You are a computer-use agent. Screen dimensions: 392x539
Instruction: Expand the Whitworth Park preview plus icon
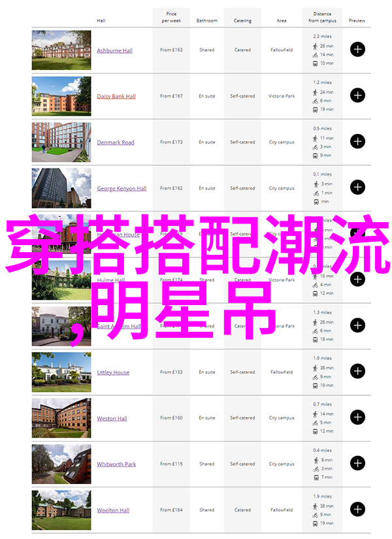pos(357,464)
